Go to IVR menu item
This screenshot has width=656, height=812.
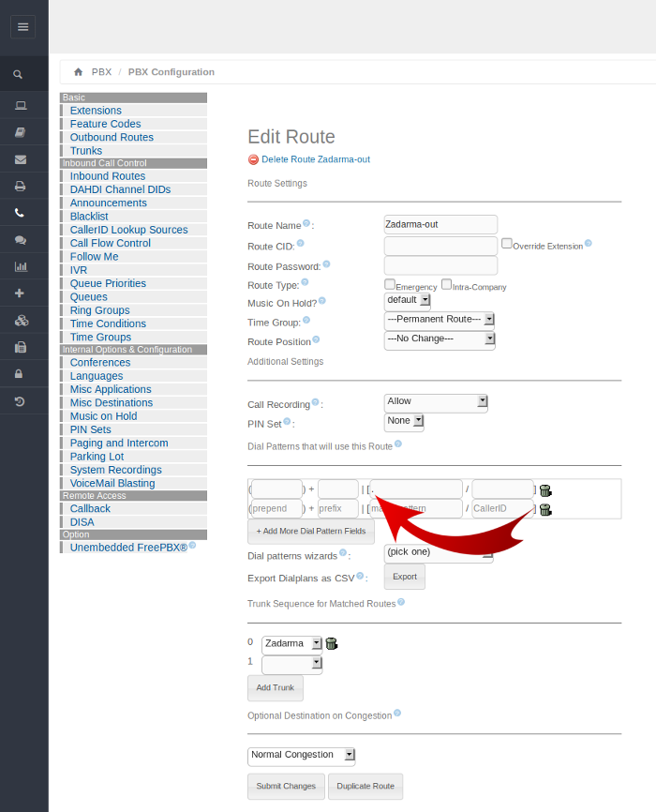79,270
